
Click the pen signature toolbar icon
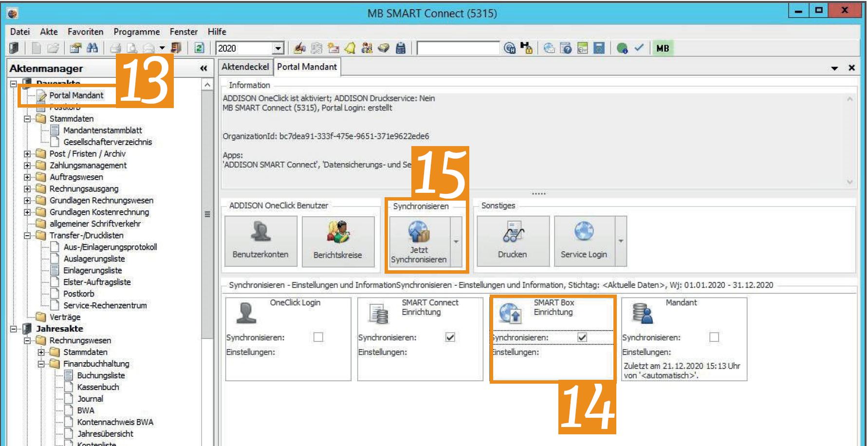(x=300, y=48)
